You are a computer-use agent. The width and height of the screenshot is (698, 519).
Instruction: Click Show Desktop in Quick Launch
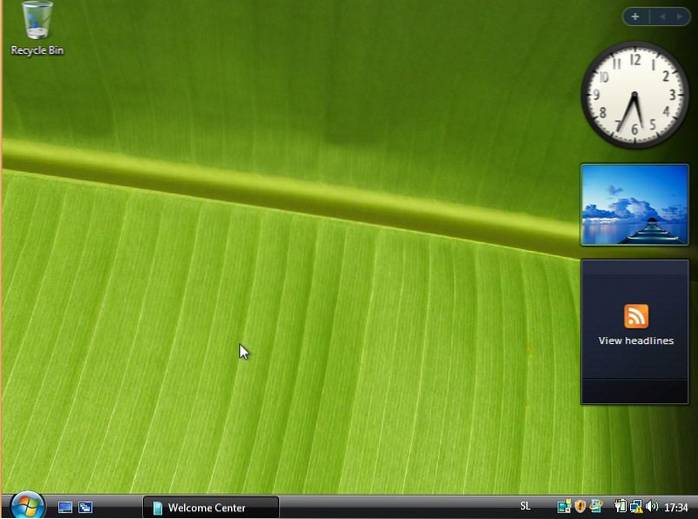point(66,507)
